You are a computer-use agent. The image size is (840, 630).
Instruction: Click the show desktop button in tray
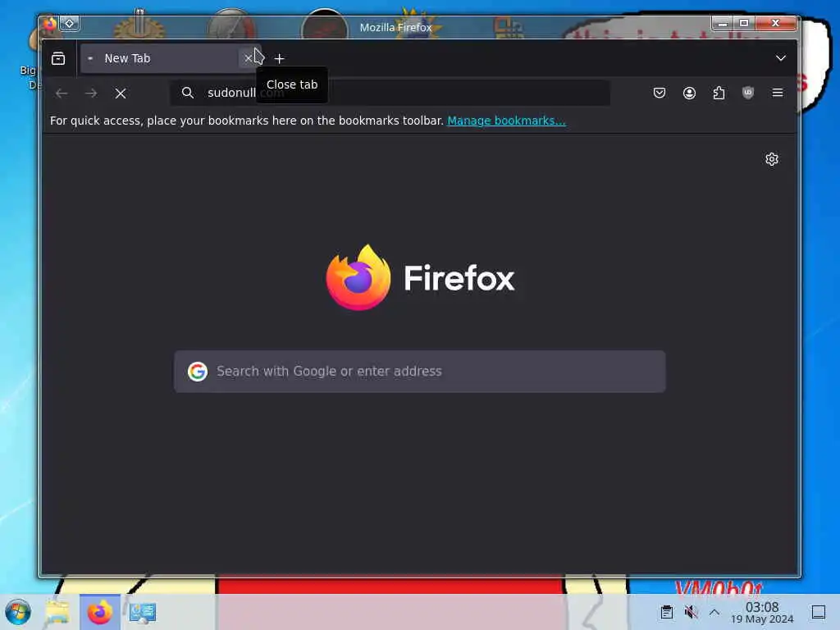[818, 612]
